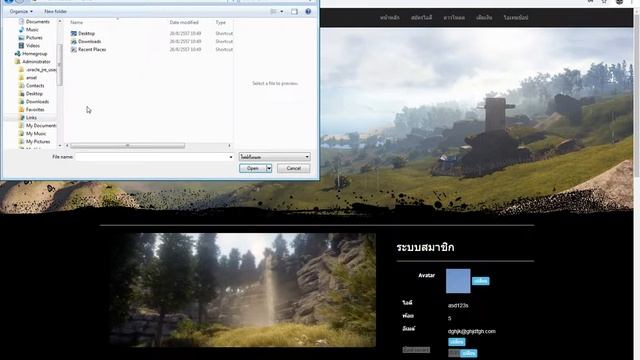Viewport: 640px width, 360px height.
Task: Click the New folder button
Action: [x=56, y=11]
